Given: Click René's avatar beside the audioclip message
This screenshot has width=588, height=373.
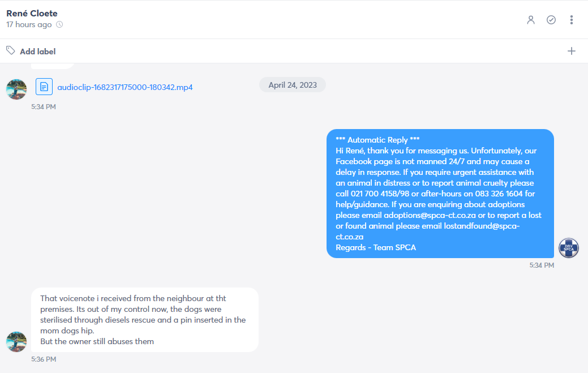Looking at the screenshot, I should pos(16,89).
